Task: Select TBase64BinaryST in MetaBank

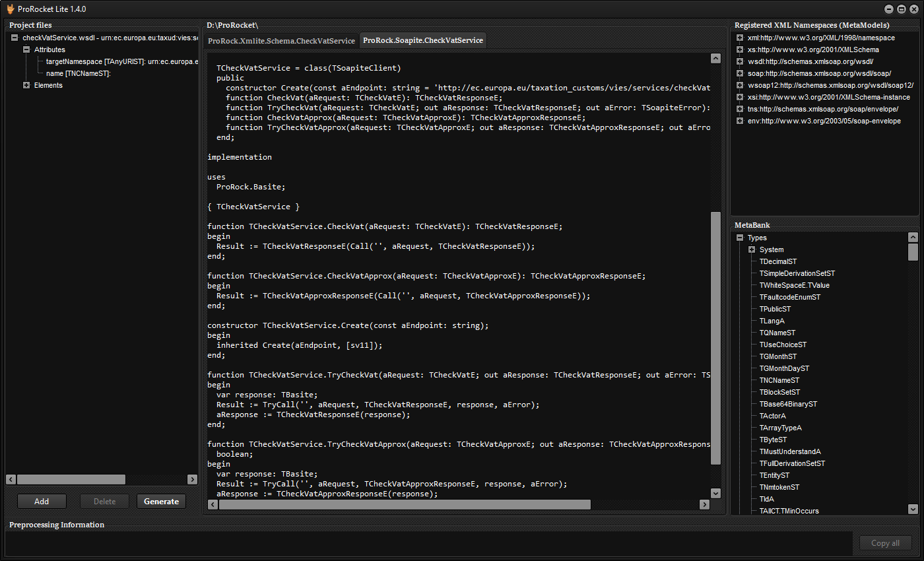Action: [x=788, y=404]
